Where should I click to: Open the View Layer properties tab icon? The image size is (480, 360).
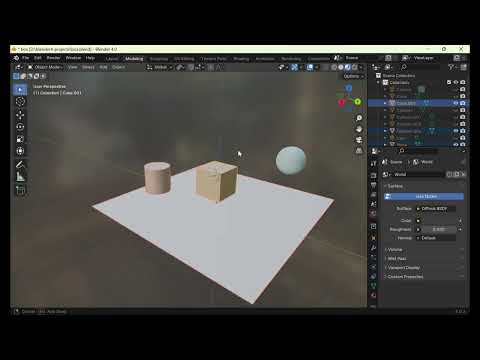[x=373, y=194]
